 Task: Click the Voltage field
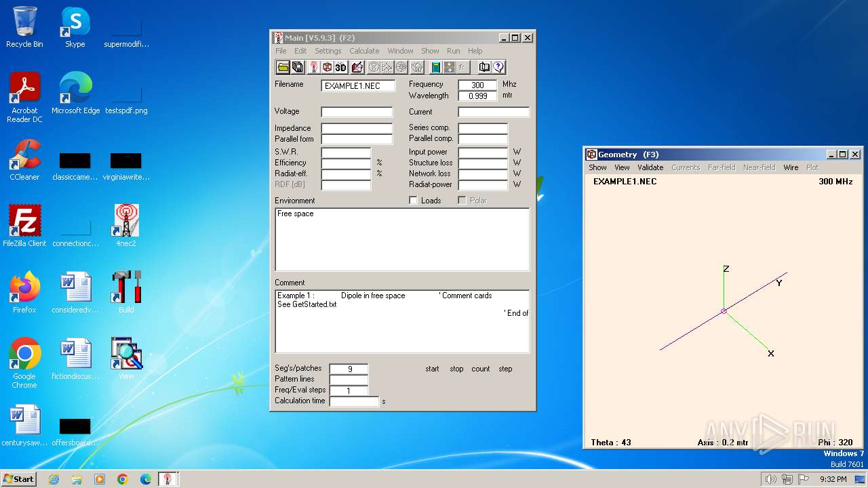tap(357, 112)
